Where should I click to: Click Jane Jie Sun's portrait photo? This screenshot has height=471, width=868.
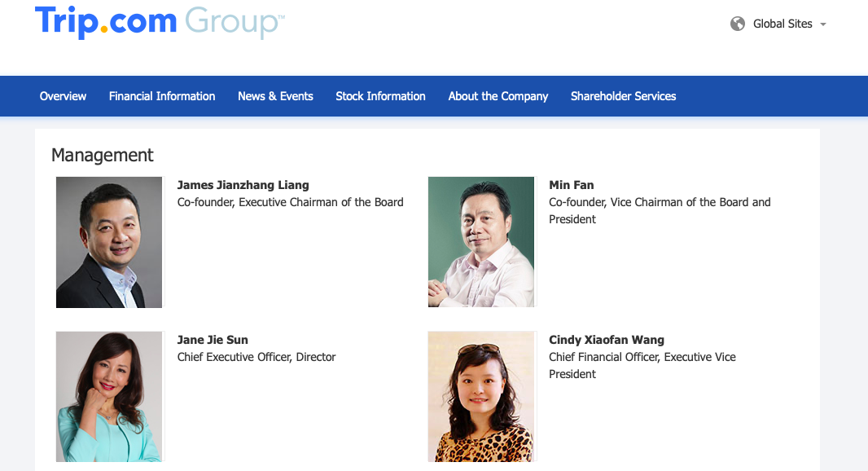[109, 397]
